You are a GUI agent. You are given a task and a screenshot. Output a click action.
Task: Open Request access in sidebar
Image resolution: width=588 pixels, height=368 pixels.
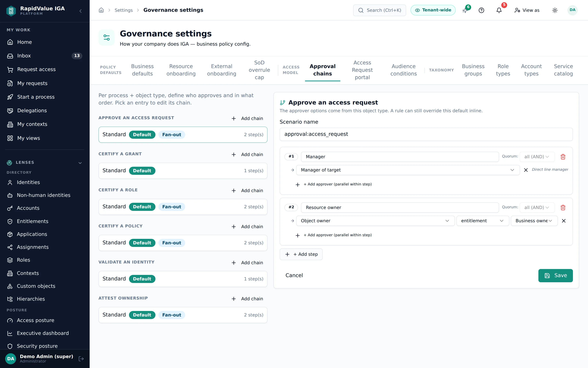coord(45,69)
